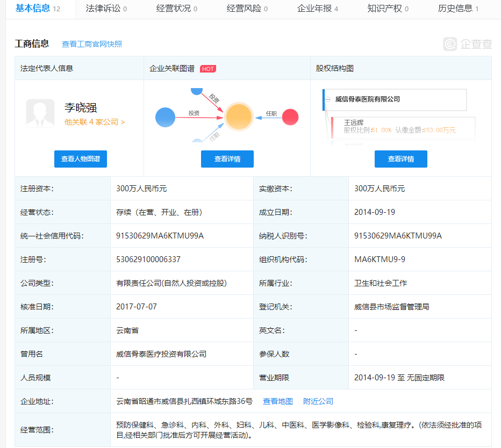Viewport: 501px width, 448px height.
Task: Click the HOT badge beside 企业关联图谱
Action: (x=208, y=69)
